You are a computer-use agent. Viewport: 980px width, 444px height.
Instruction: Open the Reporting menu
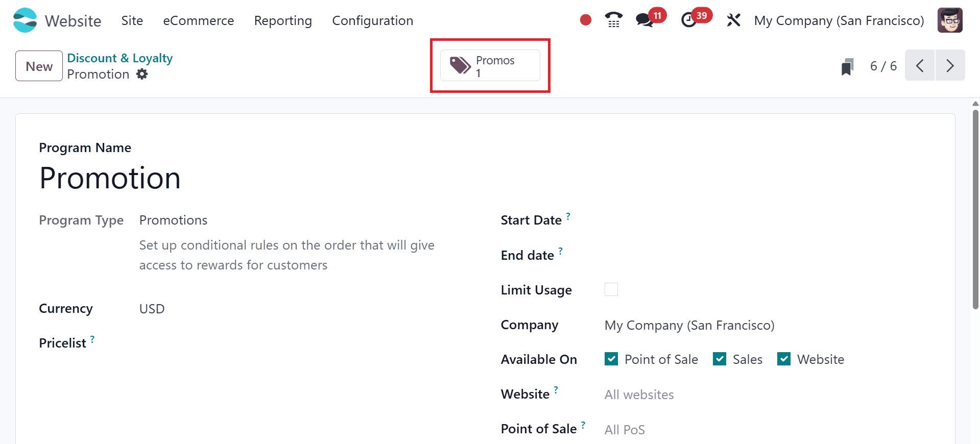[x=283, y=20]
